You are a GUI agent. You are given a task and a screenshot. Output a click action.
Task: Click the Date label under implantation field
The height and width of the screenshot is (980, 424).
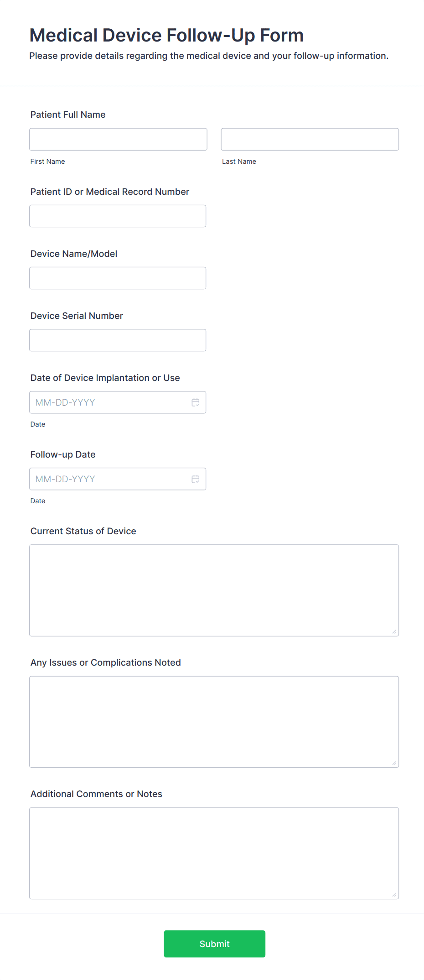click(37, 424)
